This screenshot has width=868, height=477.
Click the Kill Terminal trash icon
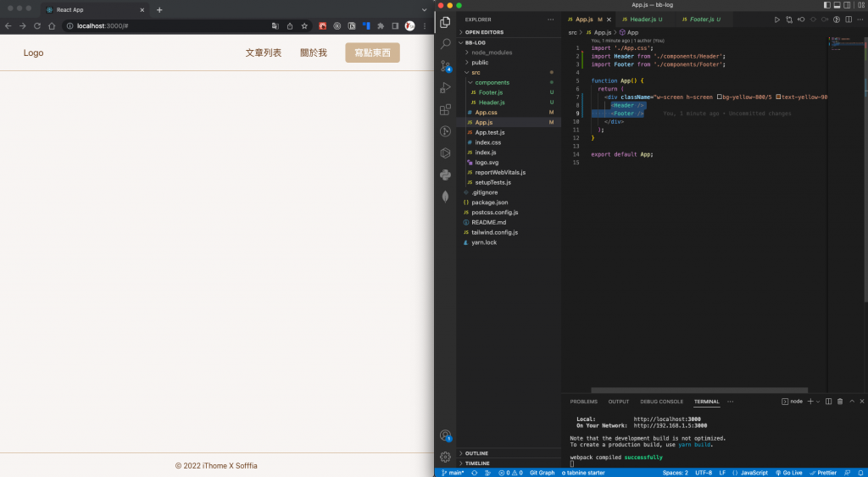pyautogui.click(x=840, y=402)
